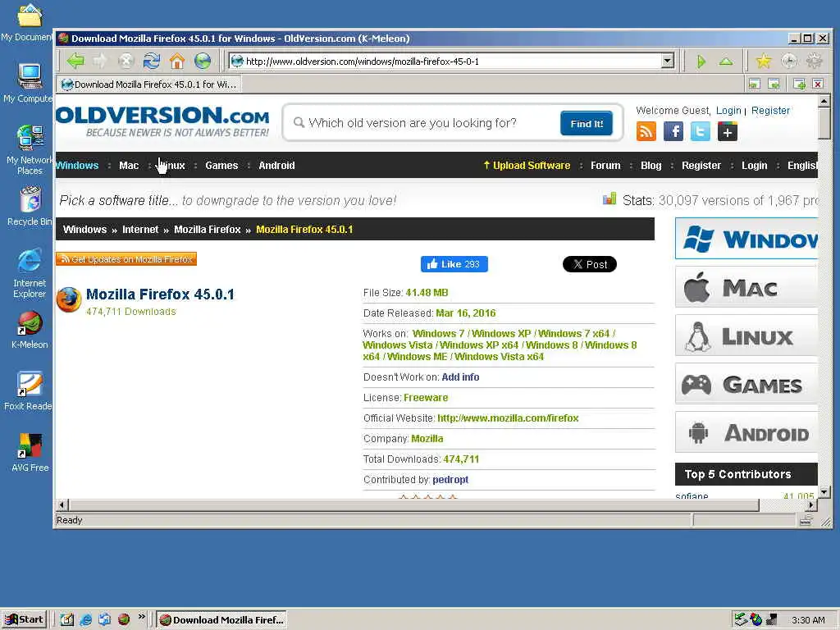Open My Computer desktop icon
The image size is (840, 630).
tap(28, 83)
